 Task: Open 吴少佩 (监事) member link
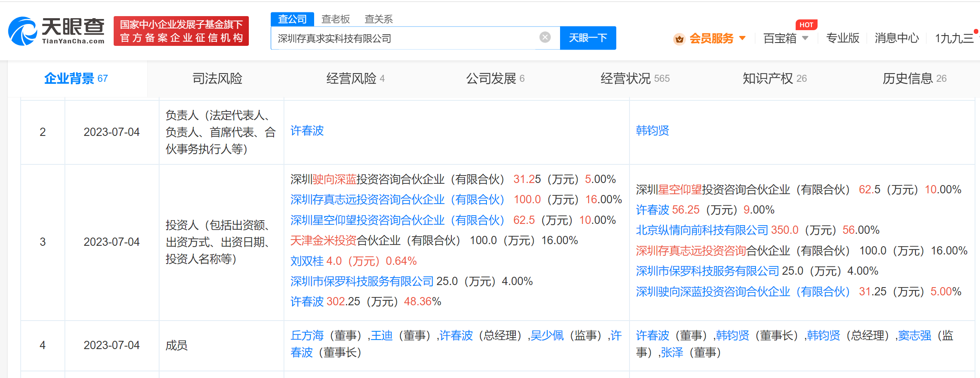click(547, 335)
